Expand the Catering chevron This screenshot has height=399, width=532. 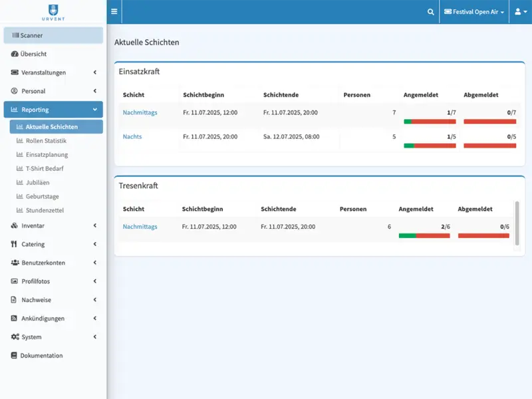(x=95, y=244)
